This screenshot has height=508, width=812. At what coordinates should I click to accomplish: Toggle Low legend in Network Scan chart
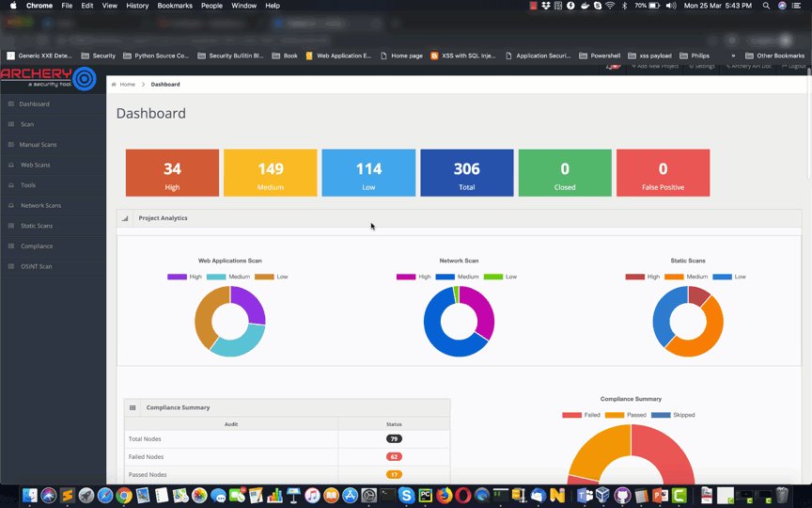[x=500, y=277]
